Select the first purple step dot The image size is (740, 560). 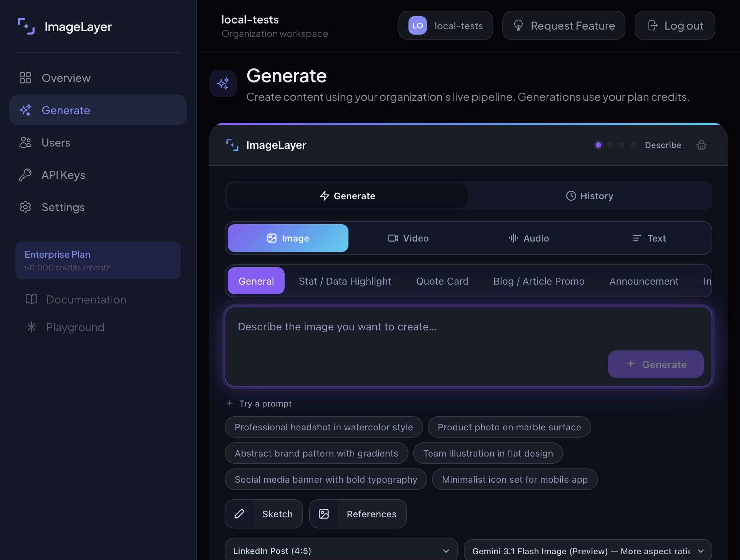pos(598,145)
